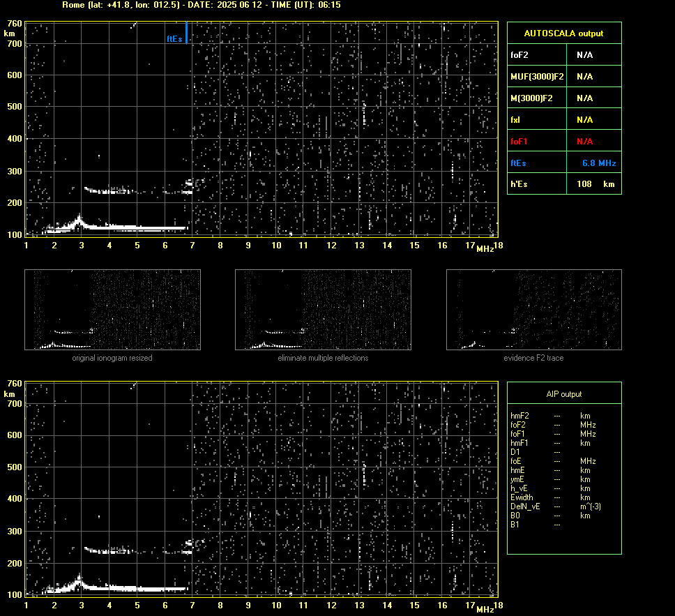Click the '10' MHz axis label of the top ionogram

click(276, 245)
